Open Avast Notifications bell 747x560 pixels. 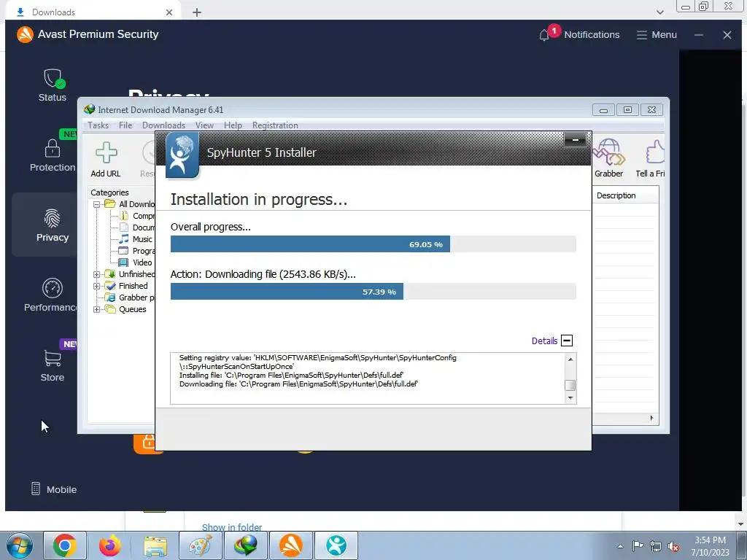tap(544, 35)
